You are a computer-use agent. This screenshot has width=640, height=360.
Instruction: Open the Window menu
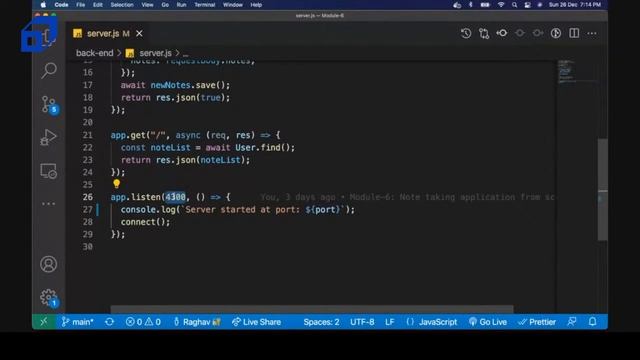pyautogui.click(x=233, y=5)
